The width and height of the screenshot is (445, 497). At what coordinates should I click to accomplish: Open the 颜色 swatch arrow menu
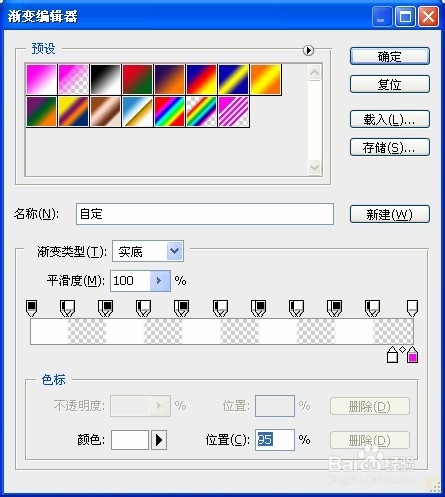coord(159,440)
